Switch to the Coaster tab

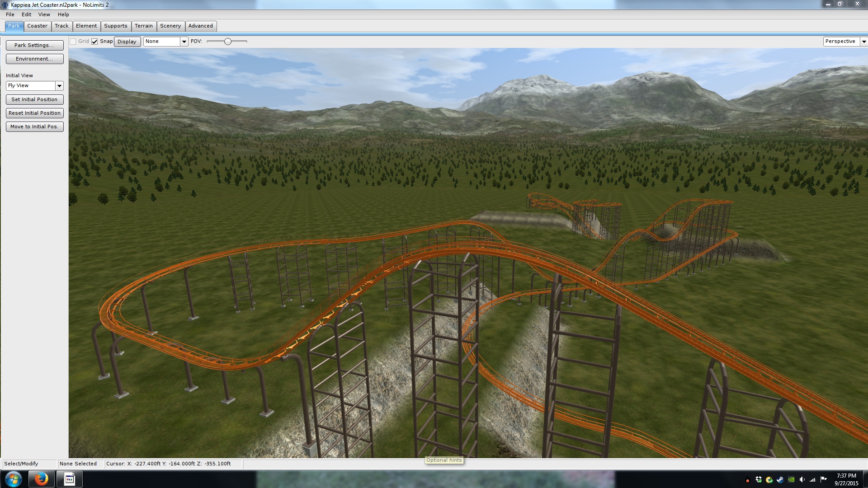click(37, 26)
